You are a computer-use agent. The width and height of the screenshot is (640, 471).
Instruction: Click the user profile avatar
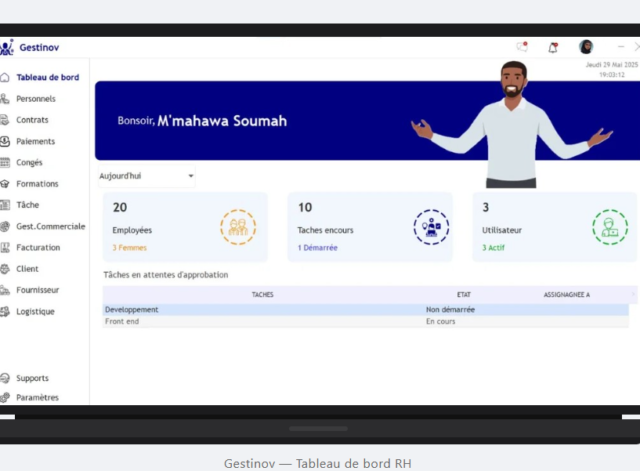point(586,47)
